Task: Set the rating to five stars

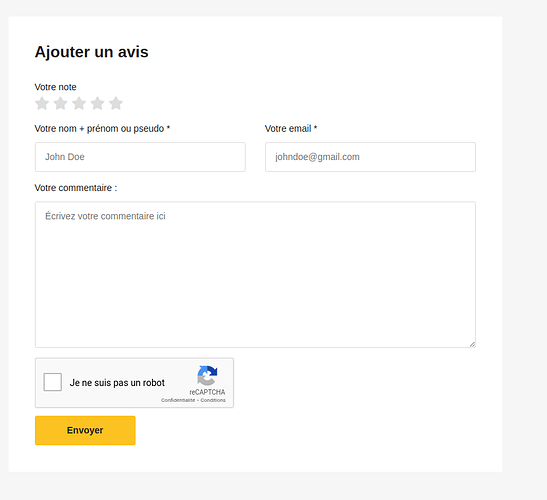Action: pos(116,103)
